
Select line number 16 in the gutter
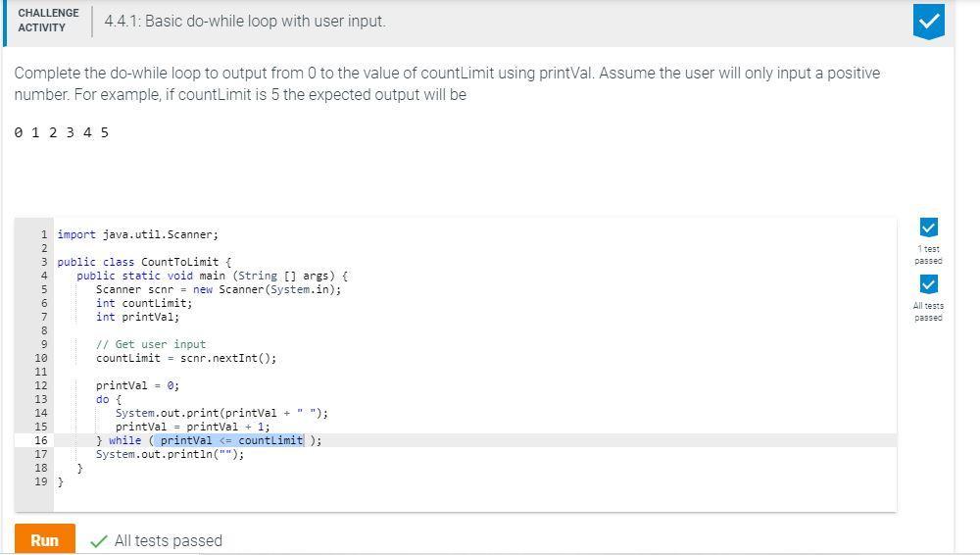(41, 440)
